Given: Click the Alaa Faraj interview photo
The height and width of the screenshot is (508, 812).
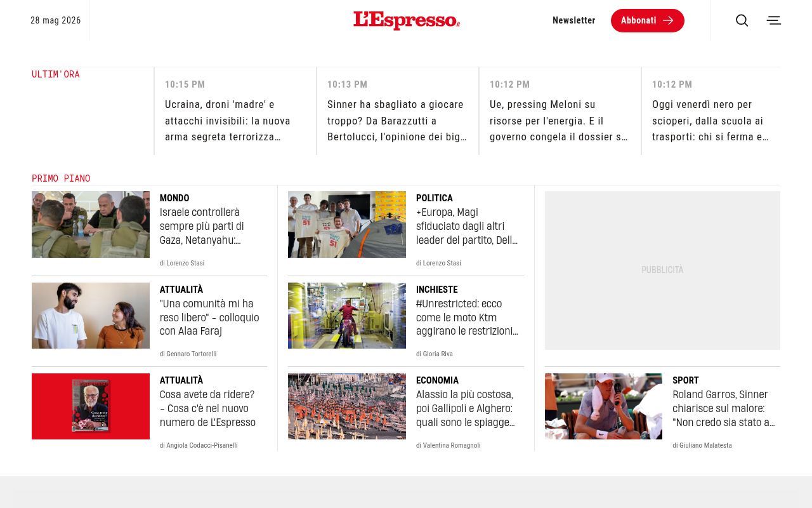Looking at the screenshot, I should tap(91, 316).
